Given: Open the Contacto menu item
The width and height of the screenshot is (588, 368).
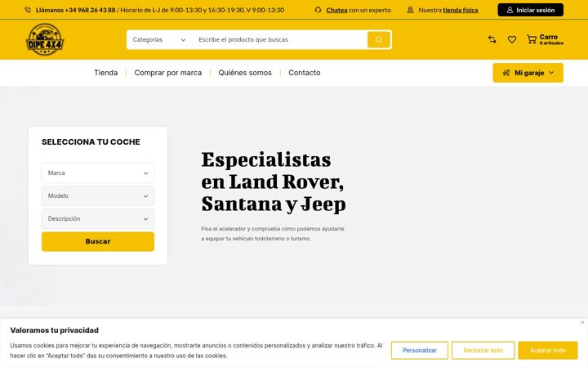Looking at the screenshot, I should point(305,73).
